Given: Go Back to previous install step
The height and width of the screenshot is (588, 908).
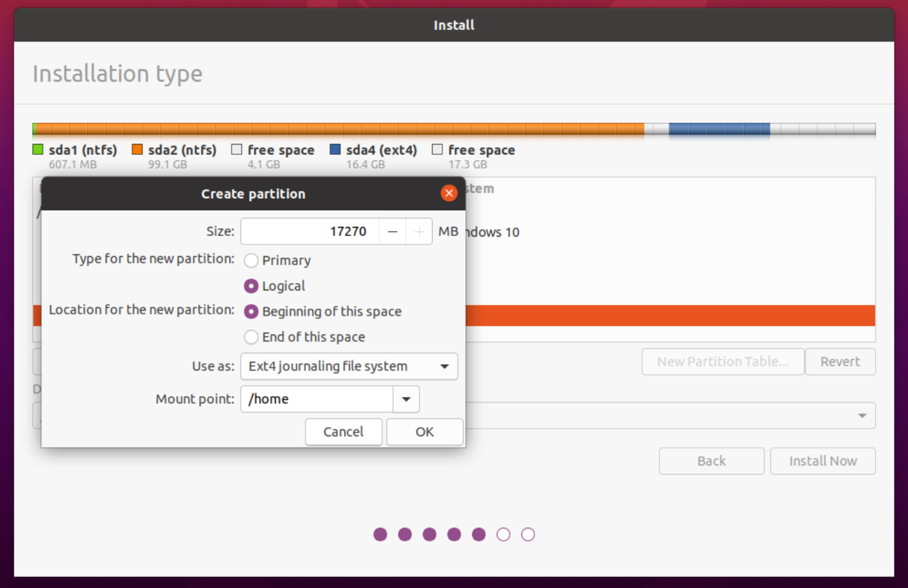Looking at the screenshot, I should pos(711,461).
